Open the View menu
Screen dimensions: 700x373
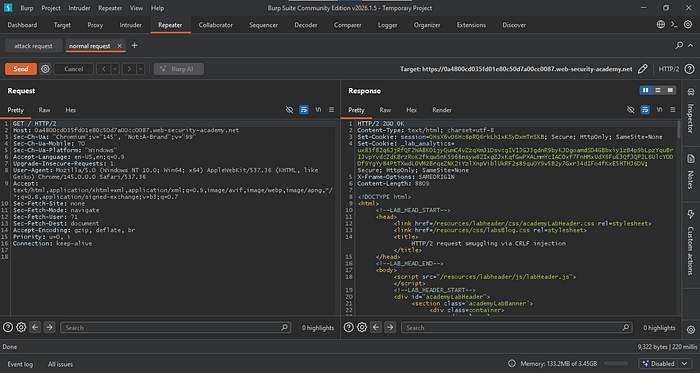(137, 8)
